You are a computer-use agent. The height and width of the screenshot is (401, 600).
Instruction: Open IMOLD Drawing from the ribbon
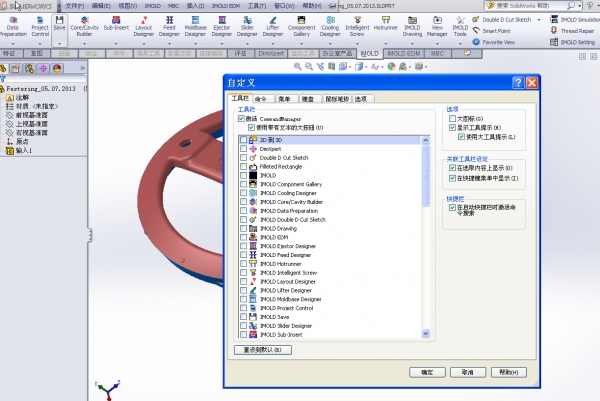coord(412,26)
